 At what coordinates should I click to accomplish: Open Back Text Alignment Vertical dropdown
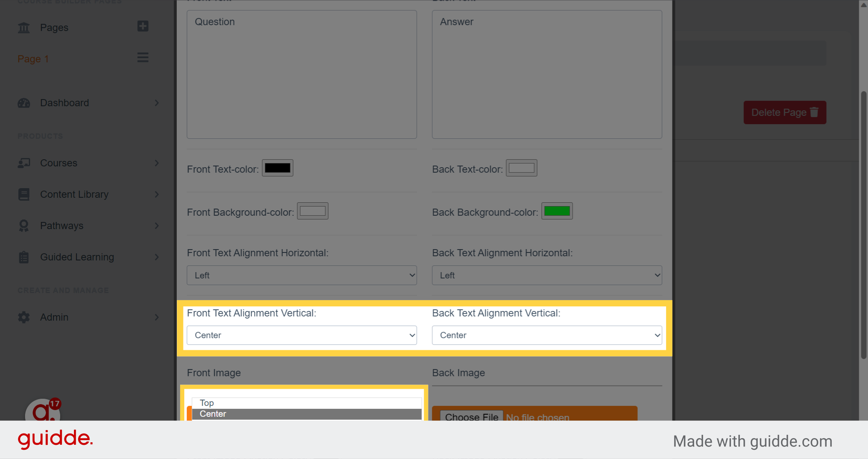point(547,335)
